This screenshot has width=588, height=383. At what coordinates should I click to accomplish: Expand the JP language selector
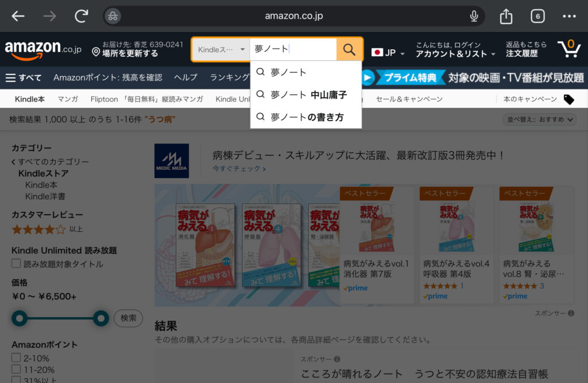point(388,52)
